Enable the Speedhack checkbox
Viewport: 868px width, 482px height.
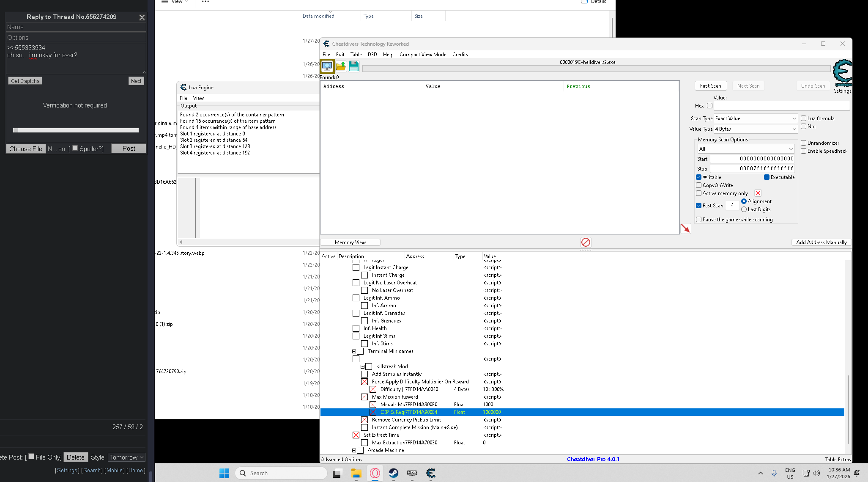804,151
